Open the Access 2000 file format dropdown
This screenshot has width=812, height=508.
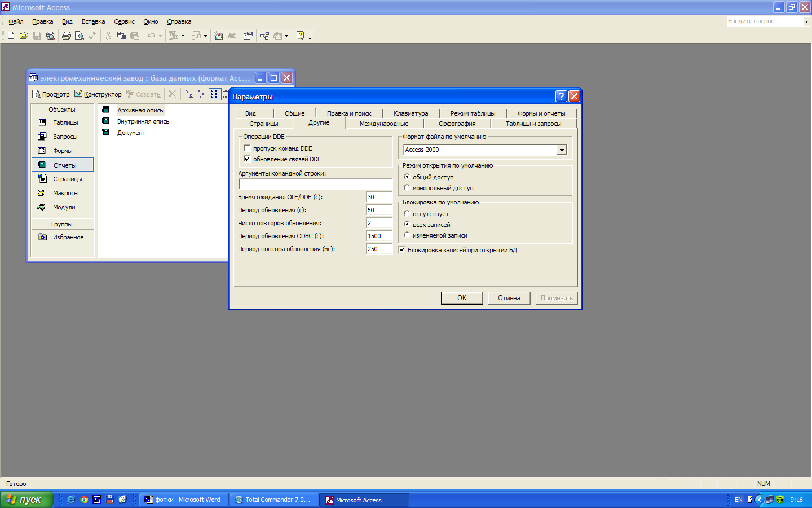coord(562,150)
